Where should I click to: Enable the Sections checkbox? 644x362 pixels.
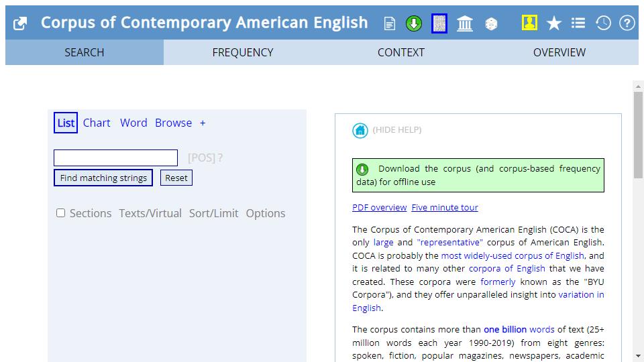pos(61,213)
